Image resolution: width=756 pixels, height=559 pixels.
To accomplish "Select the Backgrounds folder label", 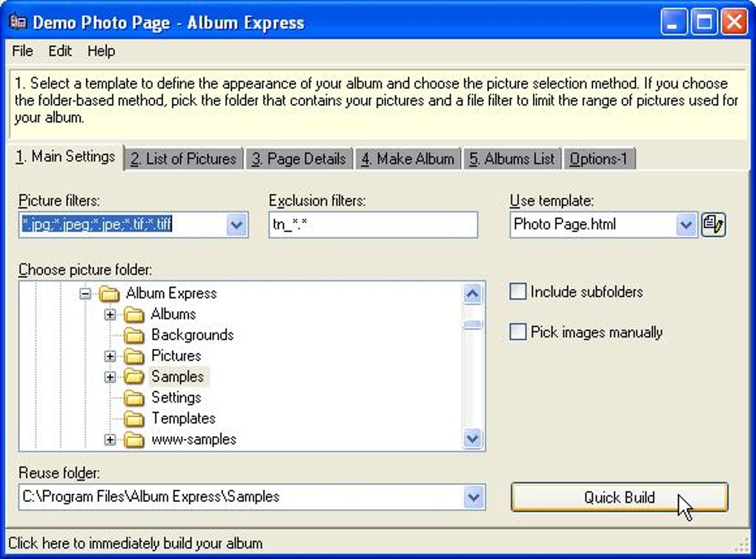I will tap(193, 335).
